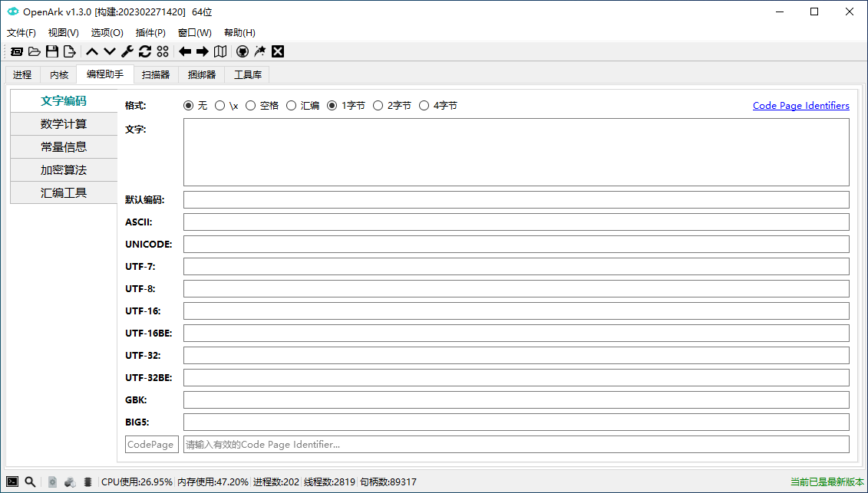Open the 选项(O) menu
This screenshot has height=493, width=868.
[107, 33]
